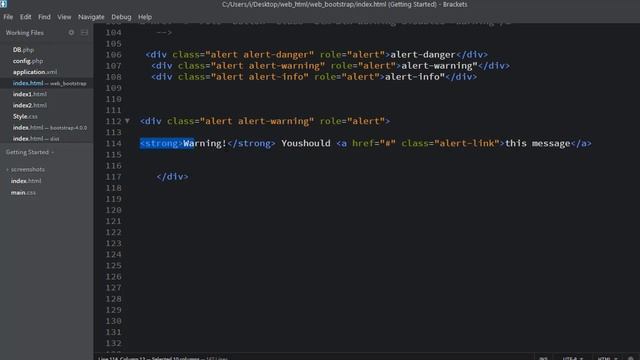
Task: Click 'this message' text on line 114
Action: (x=537, y=143)
